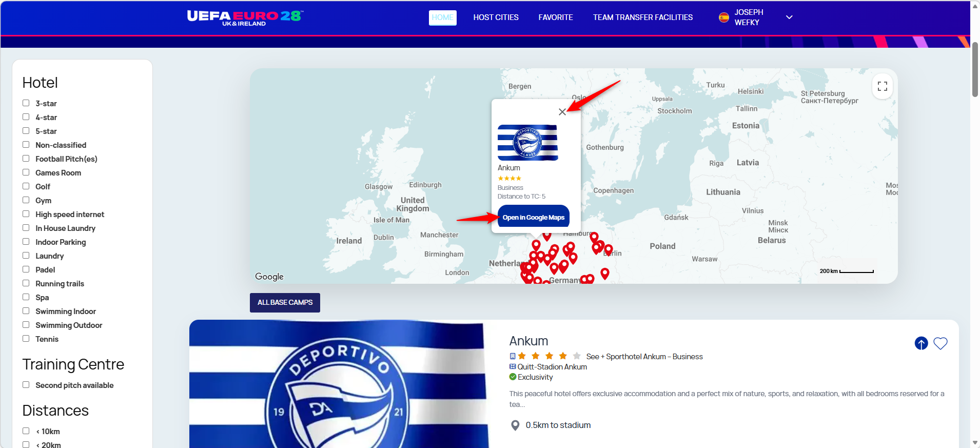Check the Running trails filter
Screen dimensions: 980x448
[26, 283]
